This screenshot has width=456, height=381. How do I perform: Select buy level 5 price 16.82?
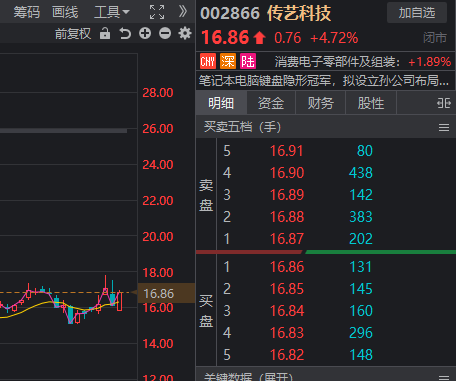287,355
